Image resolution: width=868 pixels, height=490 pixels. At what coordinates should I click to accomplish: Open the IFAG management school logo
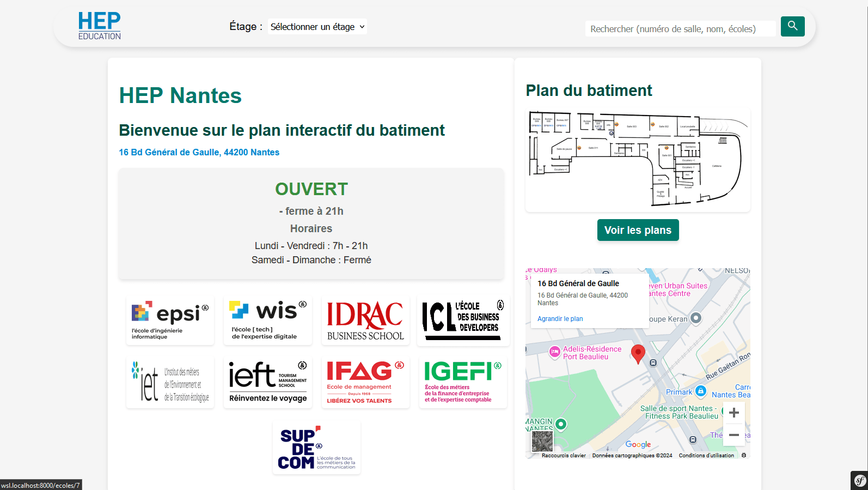pos(365,383)
